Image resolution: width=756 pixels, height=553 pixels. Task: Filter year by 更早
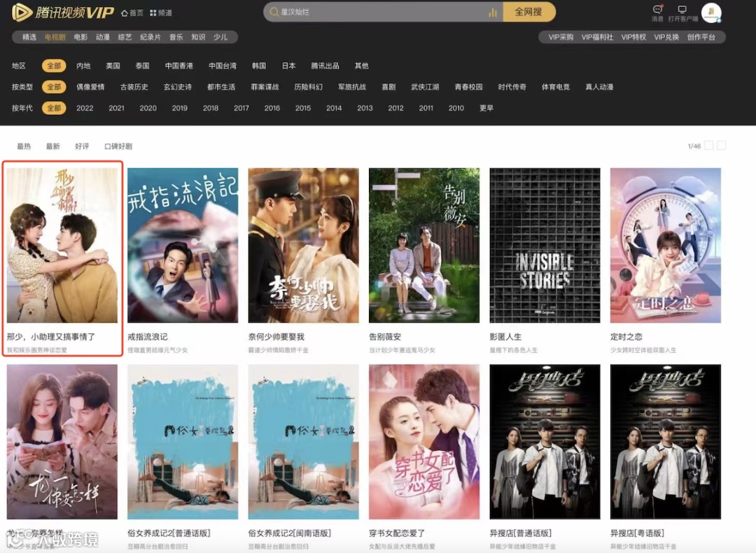click(x=486, y=108)
